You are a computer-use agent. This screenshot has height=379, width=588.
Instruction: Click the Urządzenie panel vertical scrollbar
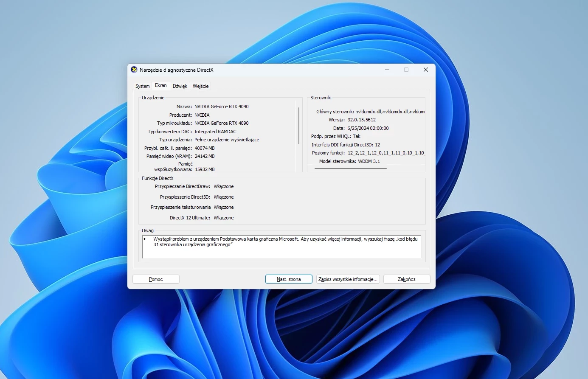tap(299, 126)
